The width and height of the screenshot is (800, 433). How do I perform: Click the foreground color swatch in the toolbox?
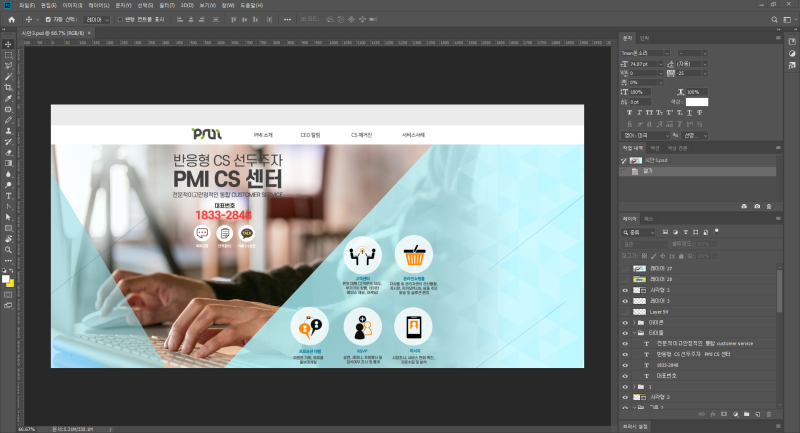pyautogui.click(x=6, y=279)
